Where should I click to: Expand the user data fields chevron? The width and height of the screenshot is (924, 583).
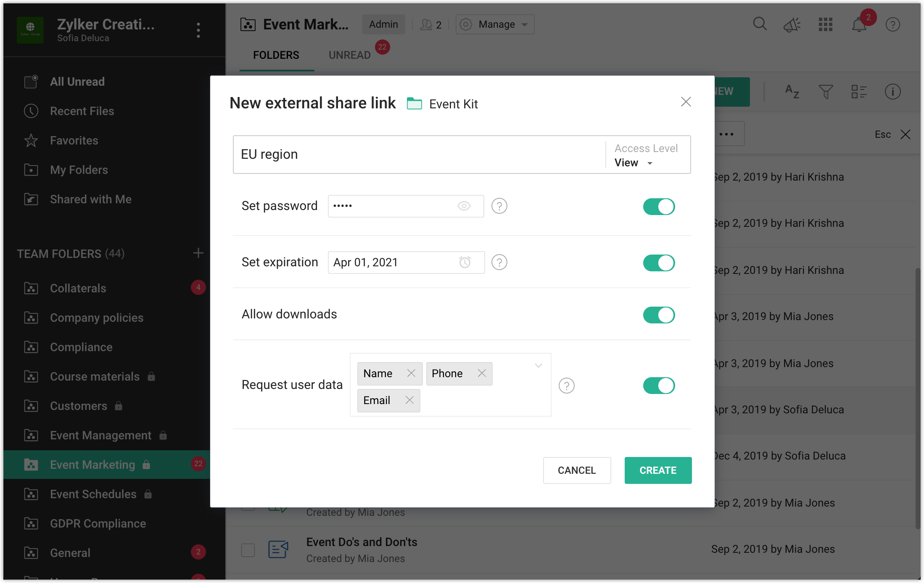coord(538,365)
